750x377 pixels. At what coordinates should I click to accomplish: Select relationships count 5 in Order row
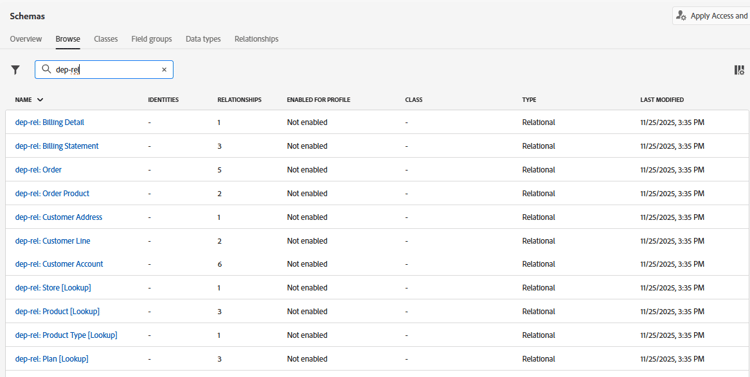(220, 170)
